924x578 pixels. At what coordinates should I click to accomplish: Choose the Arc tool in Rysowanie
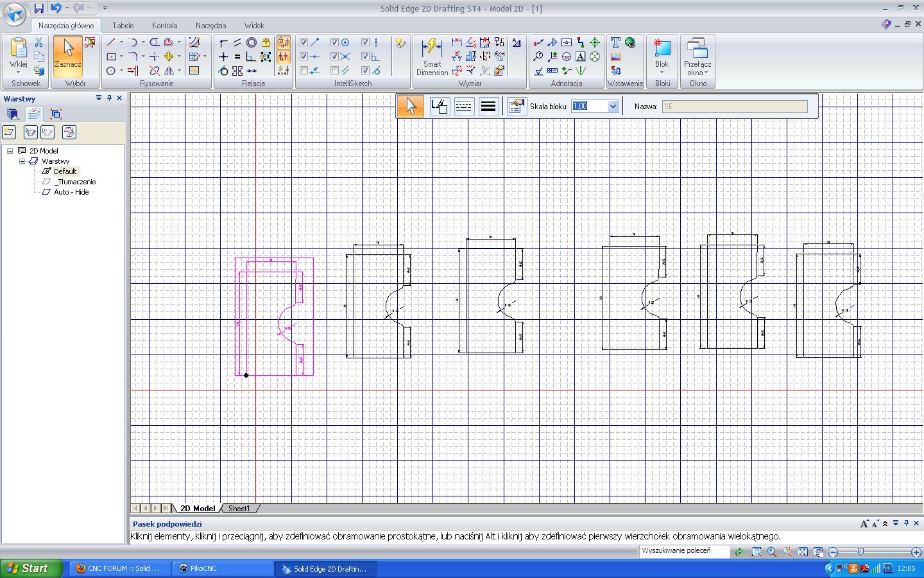coord(133,42)
